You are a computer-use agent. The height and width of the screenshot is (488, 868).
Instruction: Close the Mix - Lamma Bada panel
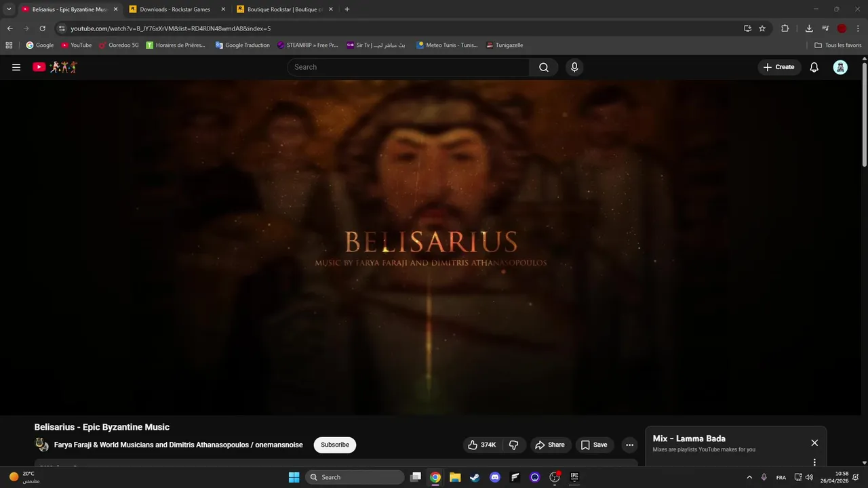[x=814, y=443]
